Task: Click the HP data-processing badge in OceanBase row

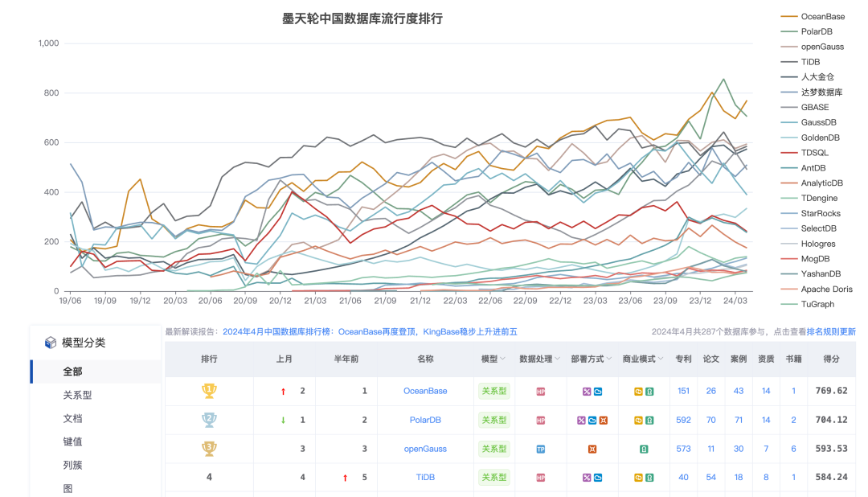Action: click(540, 391)
